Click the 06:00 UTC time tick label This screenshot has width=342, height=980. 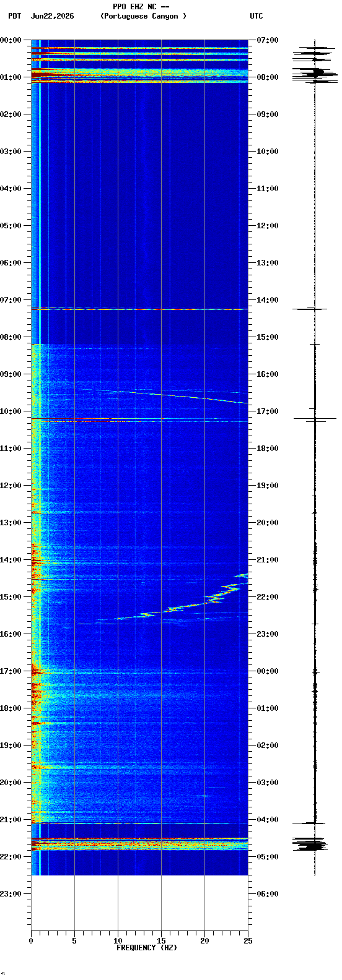[x=268, y=894]
